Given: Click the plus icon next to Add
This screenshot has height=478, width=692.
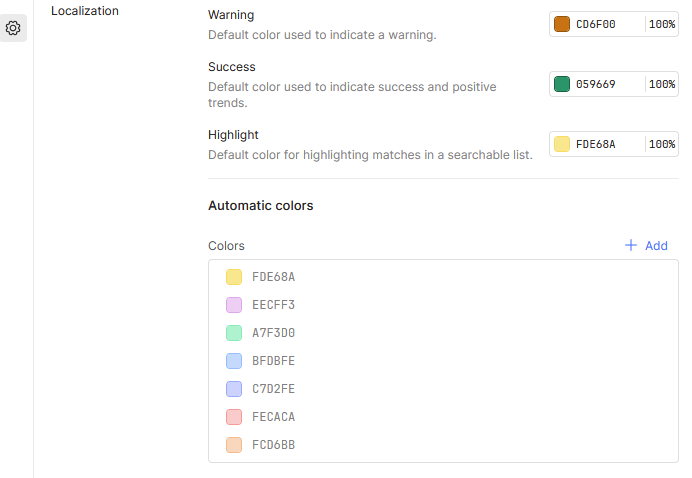Looking at the screenshot, I should pos(631,245).
